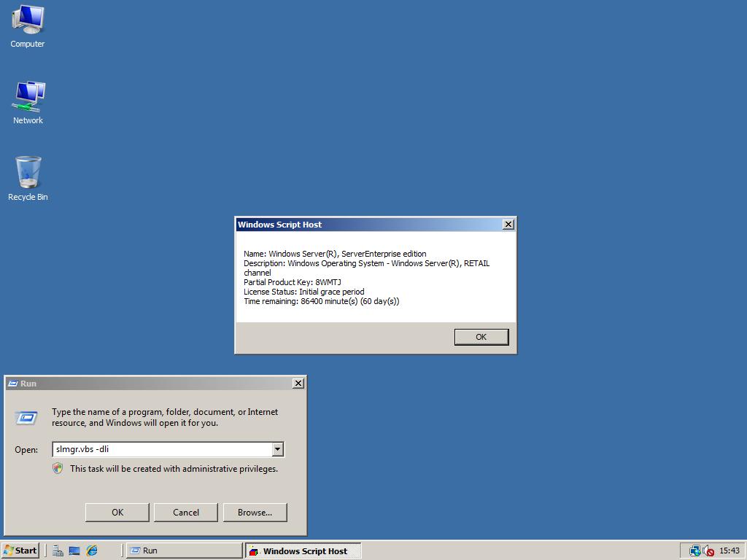Click the Show Desktop quick launch icon
The image size is (747, 560).
coord(74,551)
